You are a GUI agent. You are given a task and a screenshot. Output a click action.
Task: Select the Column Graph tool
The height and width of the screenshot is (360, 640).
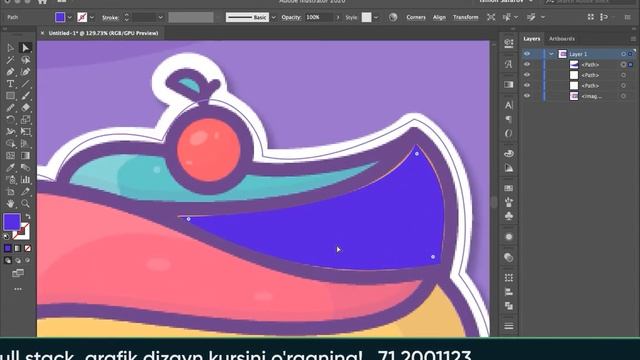pyautogui.click(x=25, y=180)
